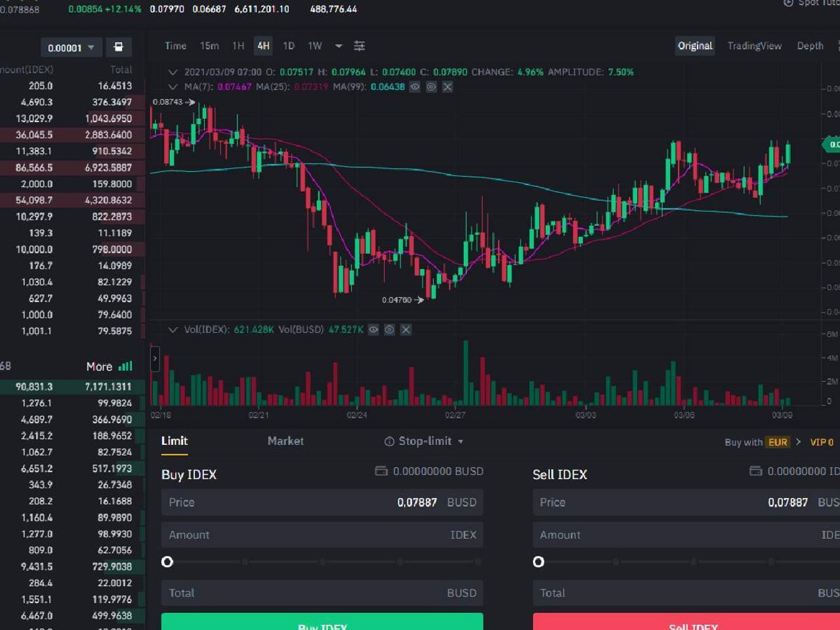Remove the Vol indicator with X
The height and width of the screenshot is (630, 840).
406,329
